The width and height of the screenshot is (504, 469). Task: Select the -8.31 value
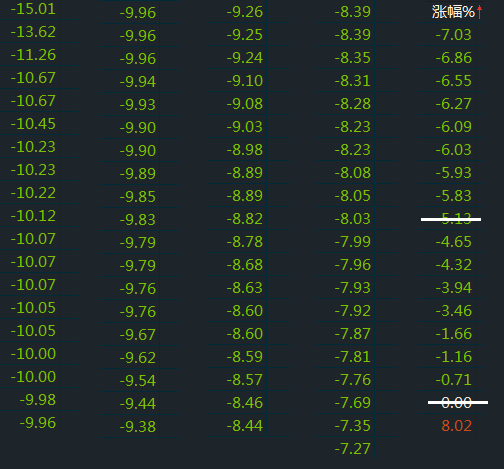pyautogui.click(x=353, y=81)
